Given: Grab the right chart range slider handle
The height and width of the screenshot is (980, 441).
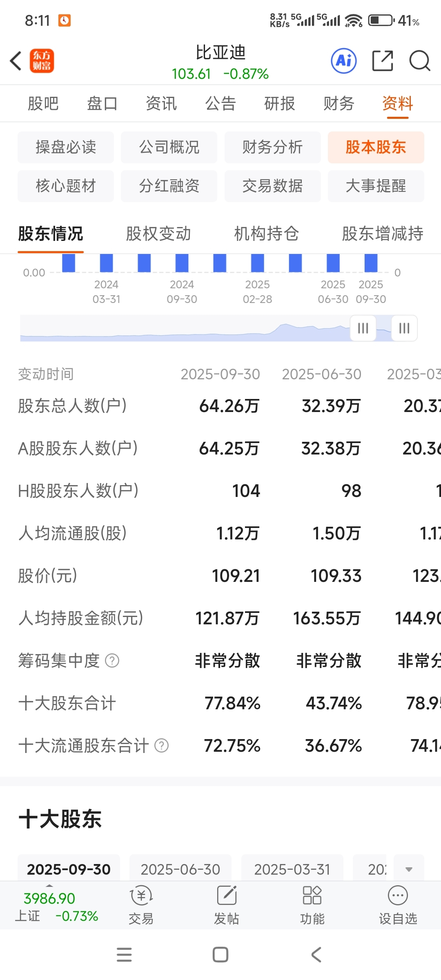Looking at the screenshot, I should pyautogui.click(x=404, y=328).
